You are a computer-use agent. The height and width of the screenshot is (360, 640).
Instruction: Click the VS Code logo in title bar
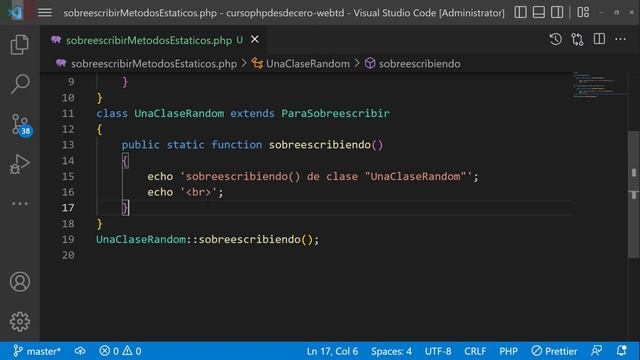click(x=16, y=13)
